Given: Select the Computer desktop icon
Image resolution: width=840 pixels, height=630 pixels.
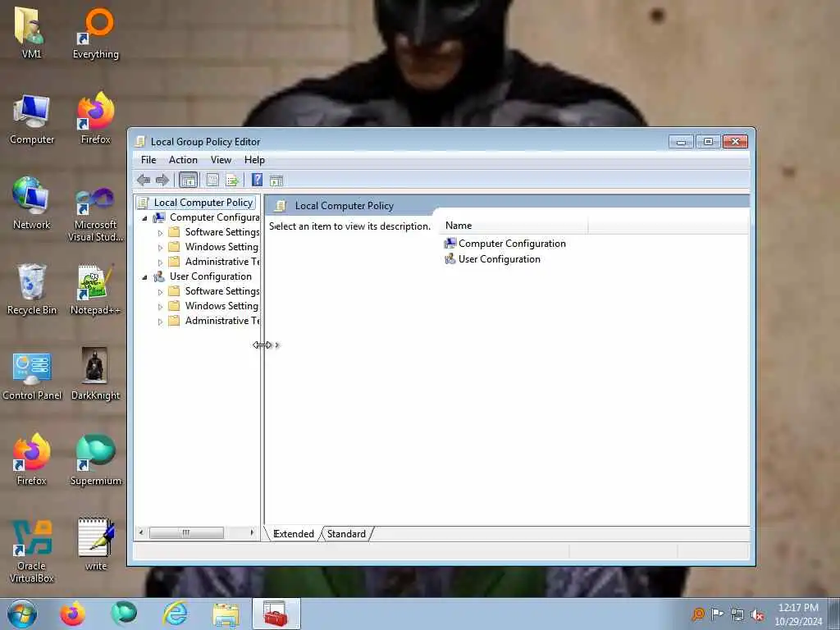Looking at the screenshot, I should tap(32, 119).
